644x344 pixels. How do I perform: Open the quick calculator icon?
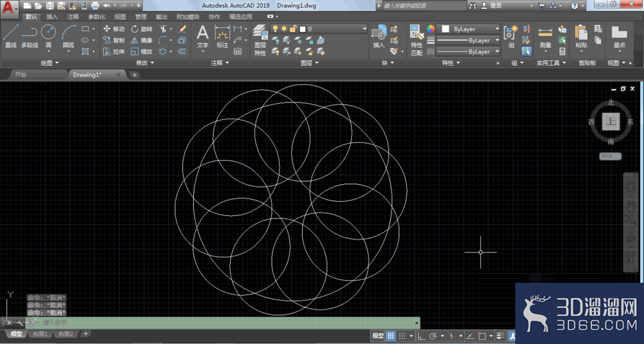(562, 52)
